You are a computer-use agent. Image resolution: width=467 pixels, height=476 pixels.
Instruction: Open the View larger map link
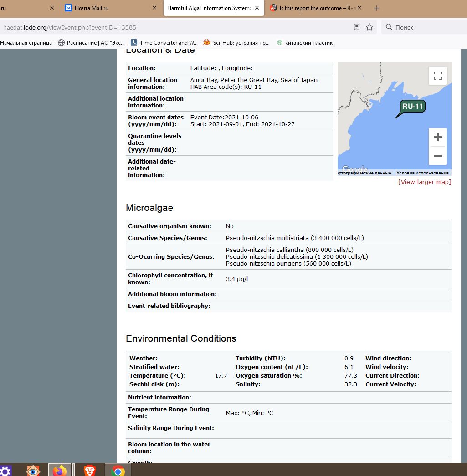(x=425, y=182)
